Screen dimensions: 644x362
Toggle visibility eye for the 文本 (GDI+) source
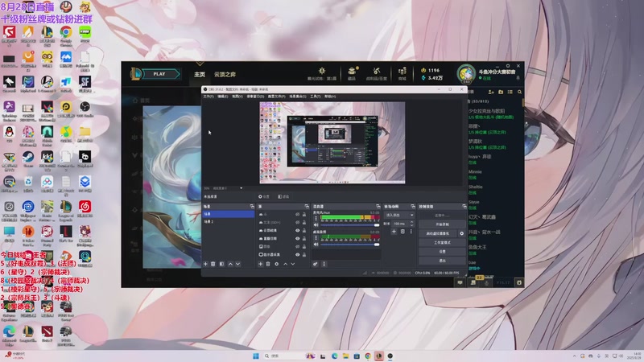pyautogui.click(x=297, y=223)
